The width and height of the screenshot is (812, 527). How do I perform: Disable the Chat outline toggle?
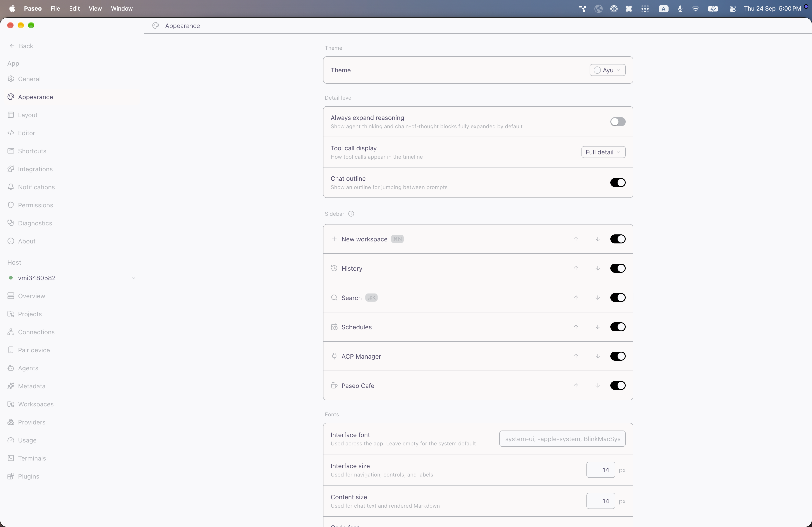[618, 183]
